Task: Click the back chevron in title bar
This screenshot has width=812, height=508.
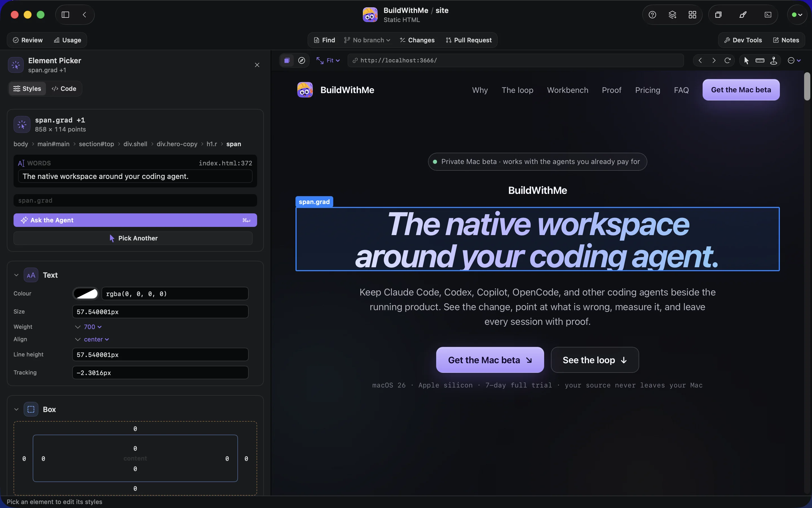Action: [85, 15]
